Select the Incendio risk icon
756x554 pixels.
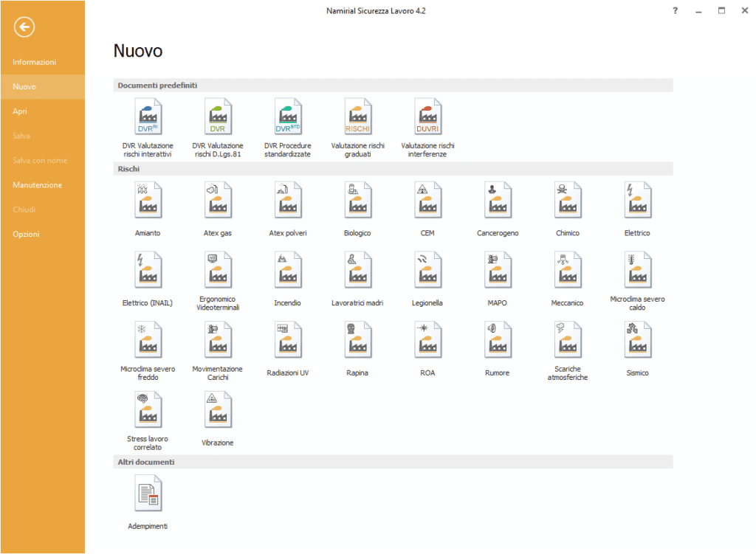pos(288,270)
